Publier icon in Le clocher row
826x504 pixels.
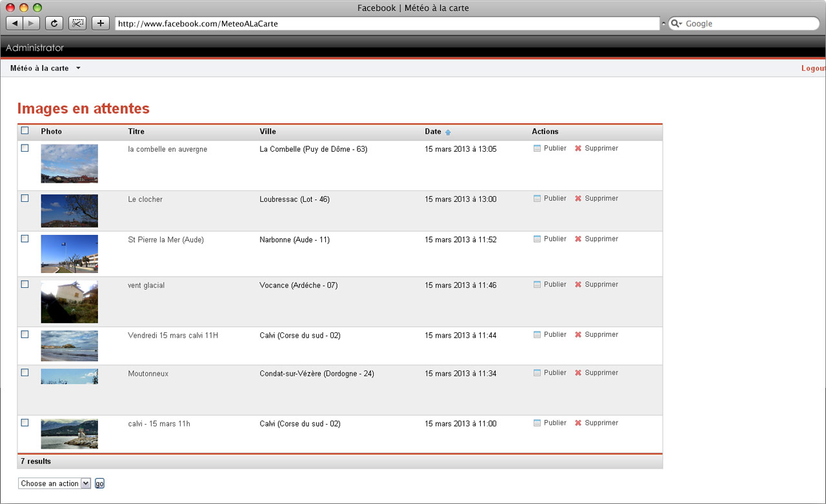tap(537, 199)
